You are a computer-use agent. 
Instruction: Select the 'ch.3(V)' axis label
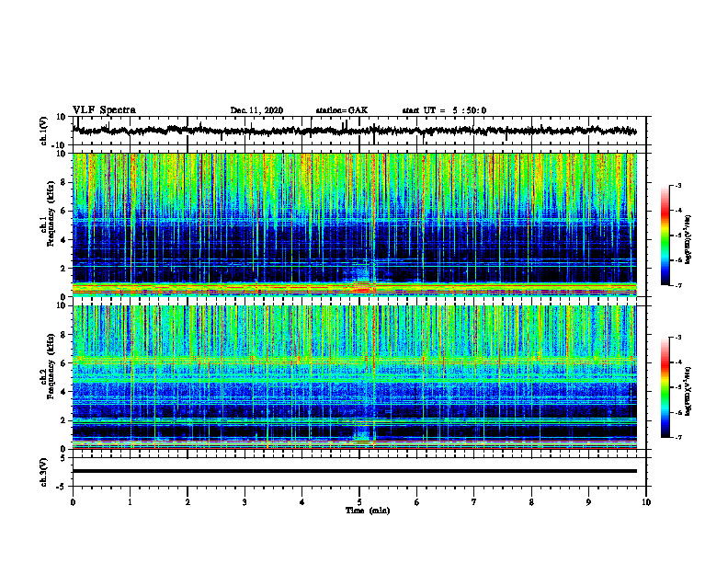[44, 472]
